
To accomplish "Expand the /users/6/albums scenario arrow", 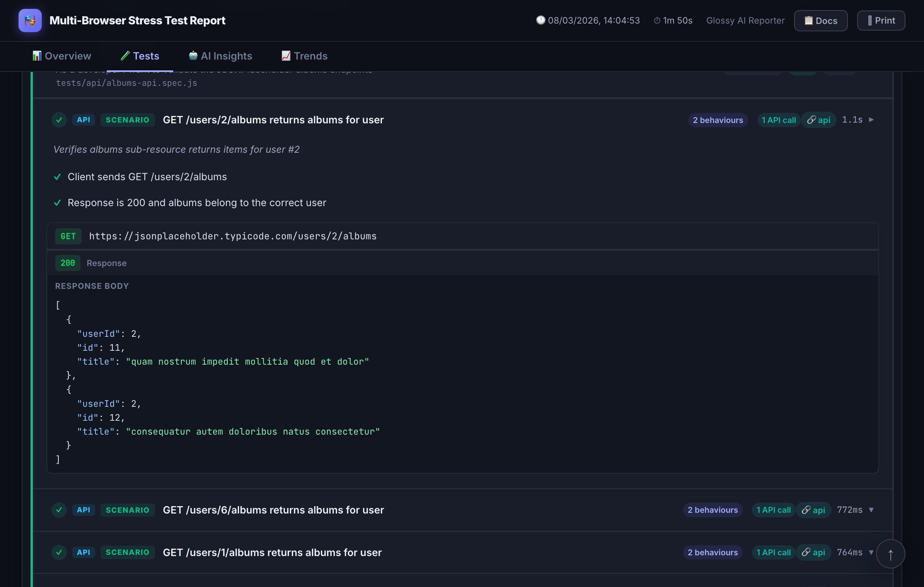I will pos(871,510).
